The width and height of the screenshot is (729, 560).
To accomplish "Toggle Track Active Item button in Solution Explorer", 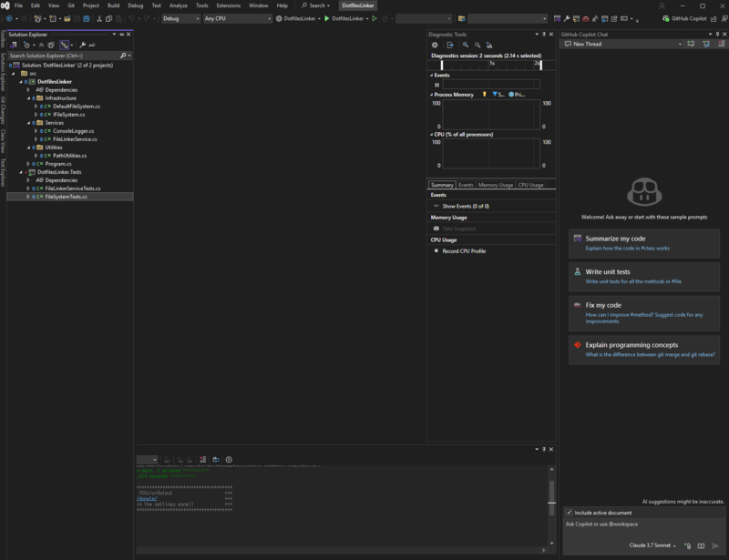I will 64,46.
